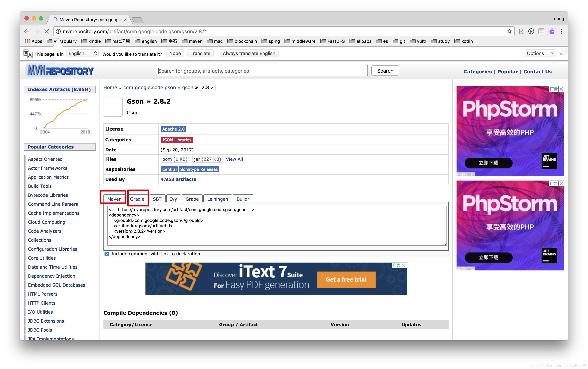The height and width of the screenshot is (369, 588).
Task: Select the Grape tab
Action: (192, 199)
